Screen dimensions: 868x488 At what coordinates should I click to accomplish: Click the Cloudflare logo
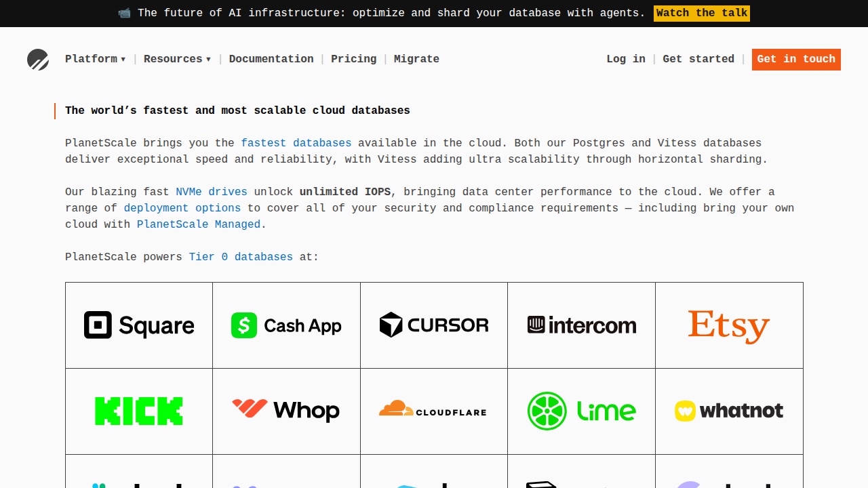433,409
